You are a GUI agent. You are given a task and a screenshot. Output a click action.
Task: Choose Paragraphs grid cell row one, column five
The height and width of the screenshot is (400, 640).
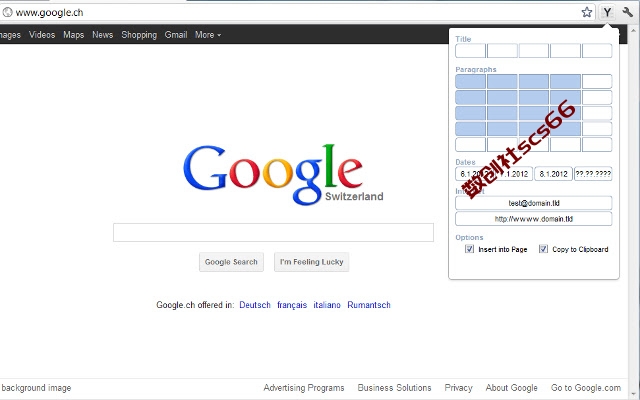(597, 81)
